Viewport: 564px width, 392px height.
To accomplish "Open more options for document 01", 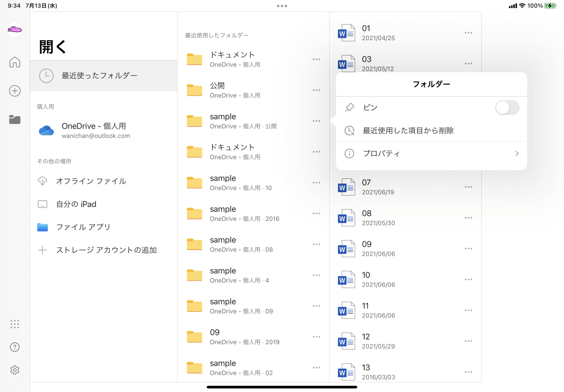I will [x=468, y=33].
